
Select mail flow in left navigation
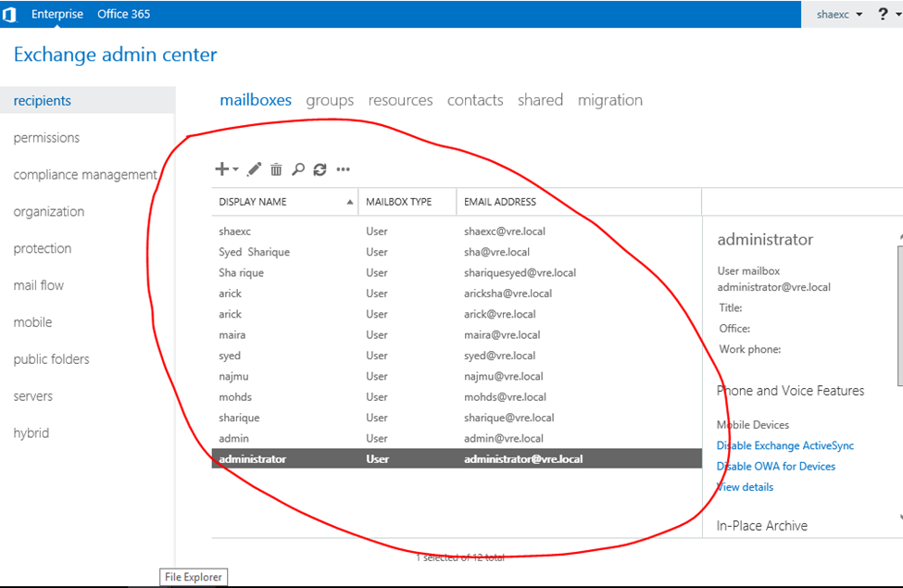[39, 285]
